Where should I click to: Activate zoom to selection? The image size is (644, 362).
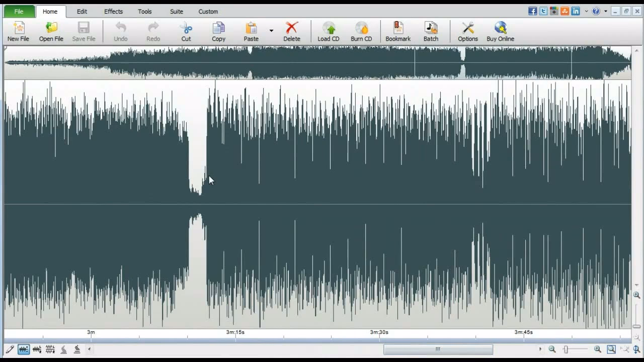point(610,349)
